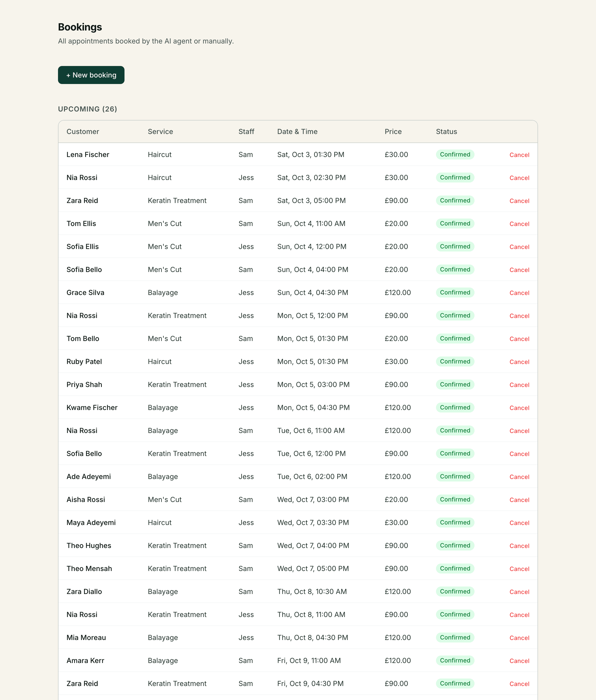The height and width of the screenshot is (700, 596).
Task: Click the date Fri, Oct 9, 11:00 AM
Action: click(x=309, y=660)
